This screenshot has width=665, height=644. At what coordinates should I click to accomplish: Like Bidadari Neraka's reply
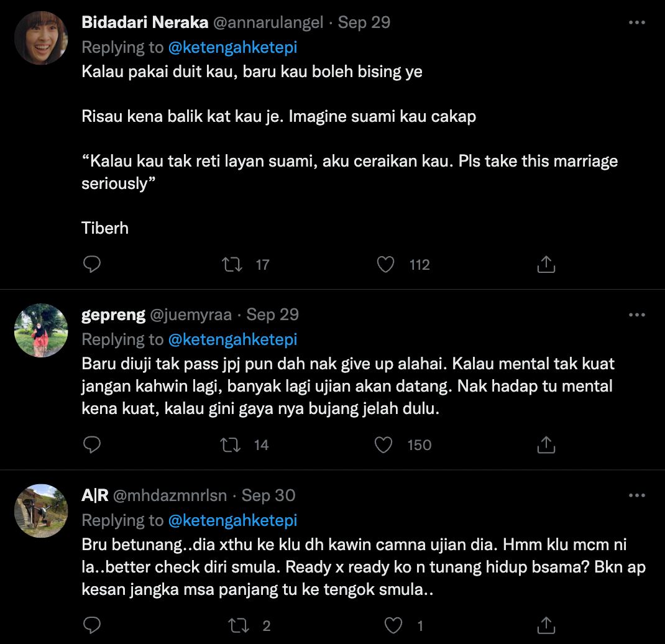coord(385,264)
